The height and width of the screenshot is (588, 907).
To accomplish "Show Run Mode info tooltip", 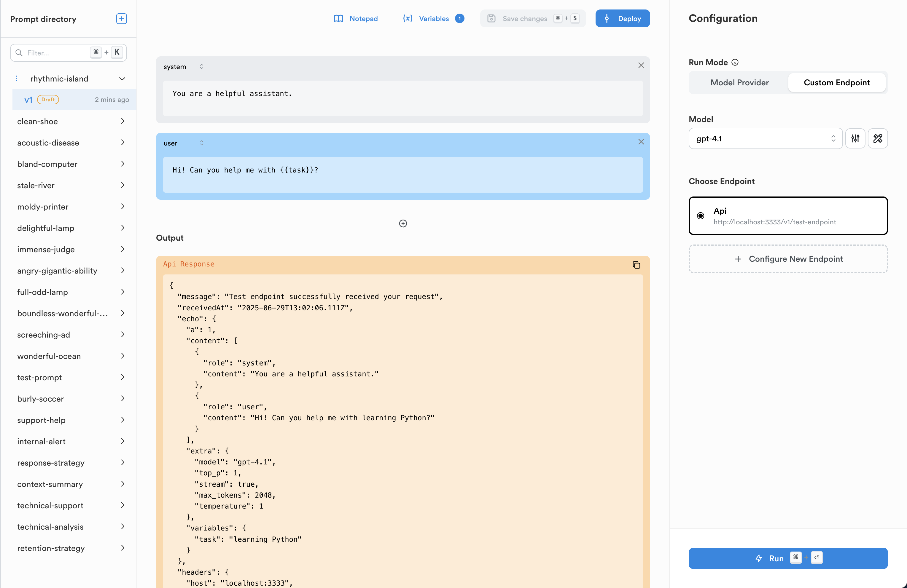I will [x=735, y=63].
